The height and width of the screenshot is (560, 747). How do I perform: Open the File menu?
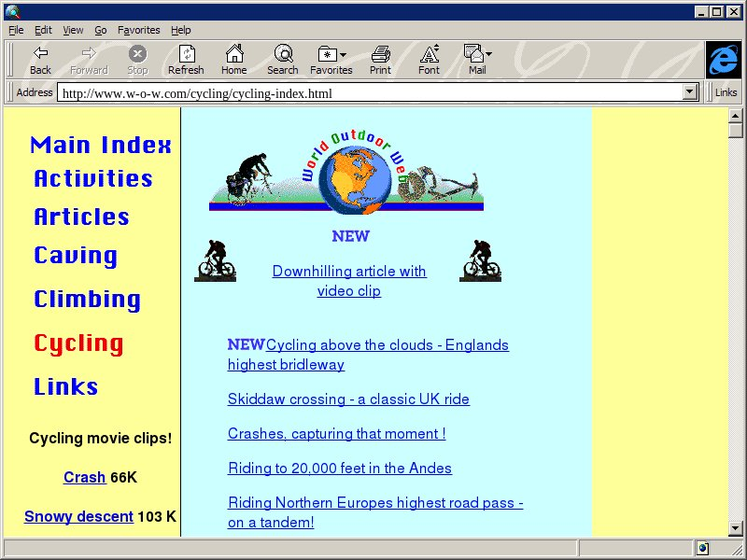click(16, 30)
